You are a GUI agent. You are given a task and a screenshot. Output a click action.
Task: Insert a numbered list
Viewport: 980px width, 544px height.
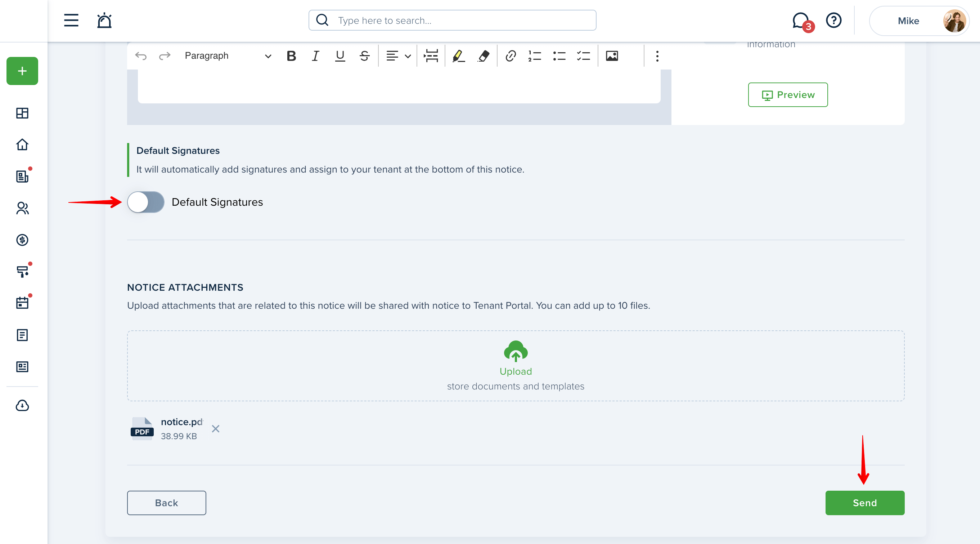(x=535, y=56)
